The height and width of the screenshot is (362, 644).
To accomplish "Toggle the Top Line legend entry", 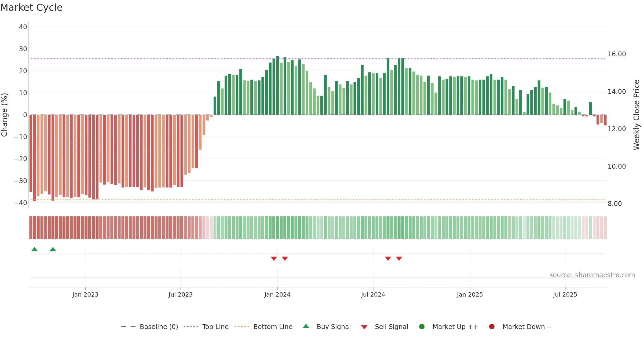I will pos(206,327).
